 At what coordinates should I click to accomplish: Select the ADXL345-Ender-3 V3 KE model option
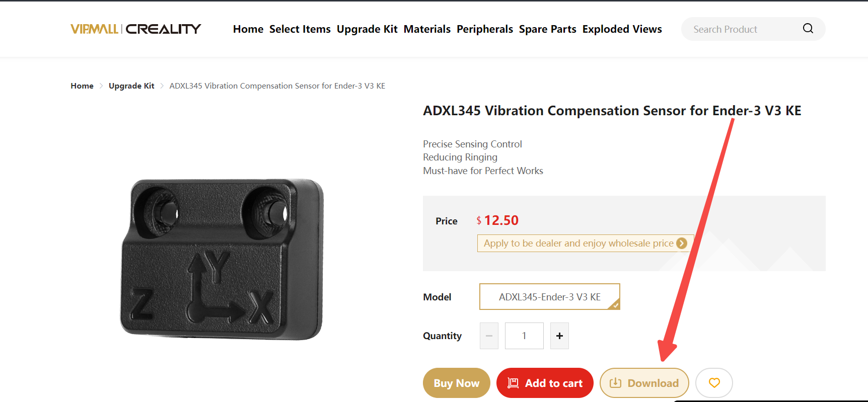pos(549,296)
